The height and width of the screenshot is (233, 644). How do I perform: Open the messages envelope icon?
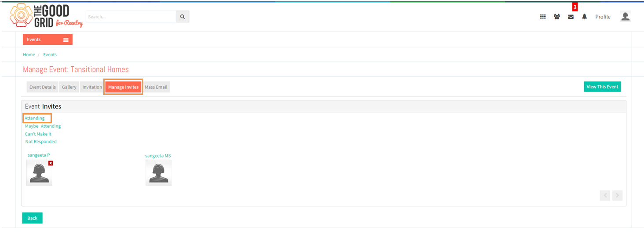tap(571, 17)
